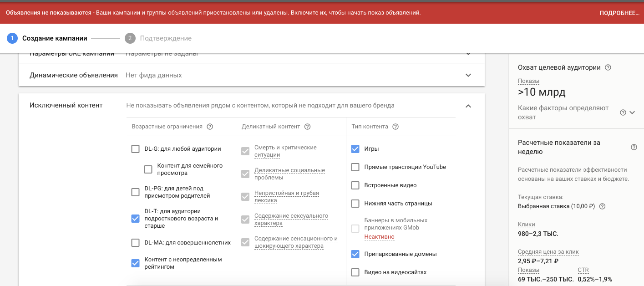The image size is (644, 286).
Task: Expand Какие факторы определяют охват chevron
Action: (x=632, y=112)
